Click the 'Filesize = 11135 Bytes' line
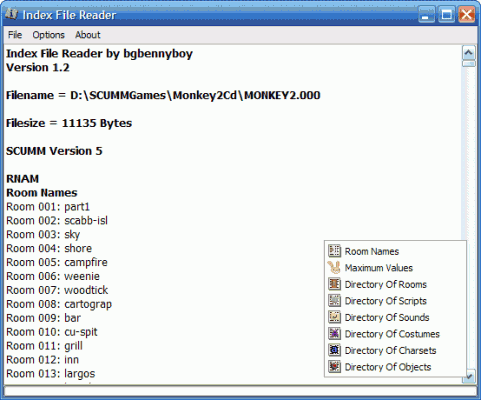The image size is (481, 400). (69, 123)
